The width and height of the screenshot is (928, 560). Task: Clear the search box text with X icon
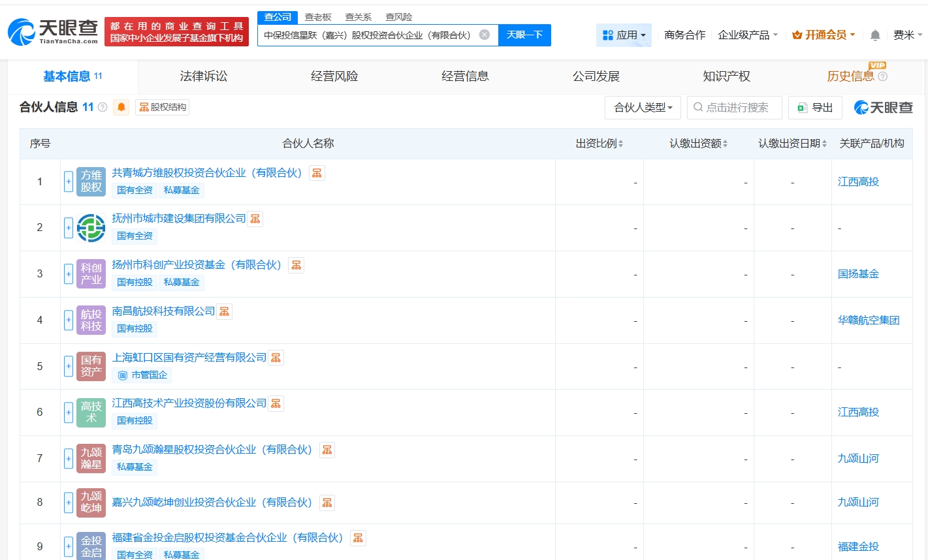pos(485,35)
